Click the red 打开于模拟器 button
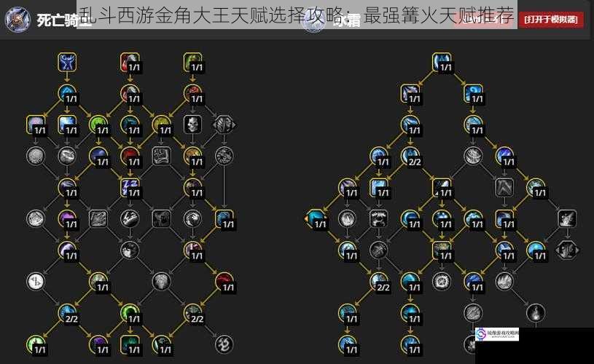594x364 pixels. [x=551, y=20]
